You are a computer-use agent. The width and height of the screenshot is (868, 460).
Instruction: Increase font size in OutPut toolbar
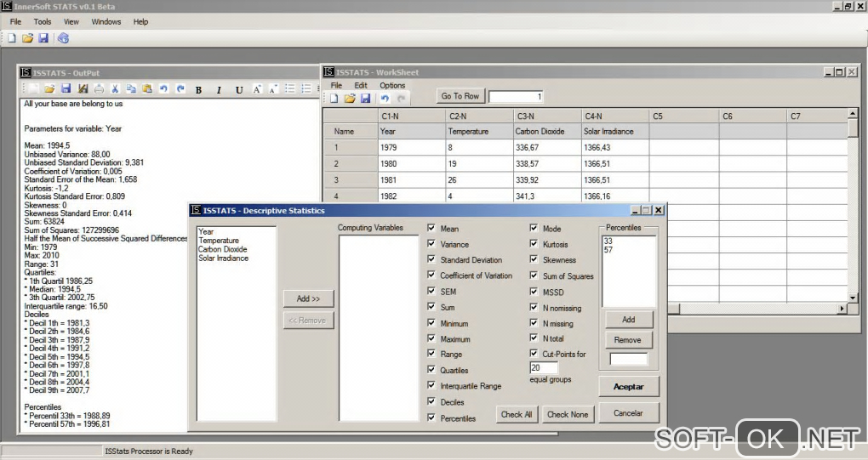click(257, 89)
